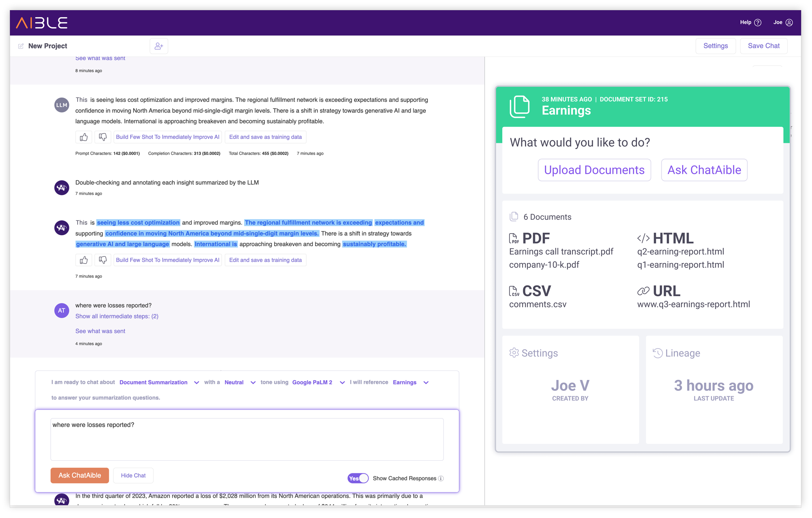Click the URL link icon
Image resolution: width=812 pixels, height=518 pixels.
click(x=644, y=291)
